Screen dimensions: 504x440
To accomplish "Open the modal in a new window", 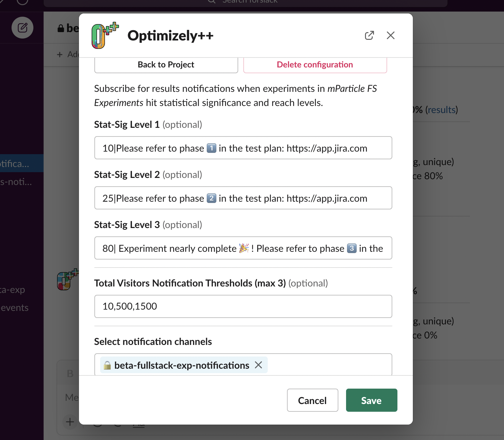I will pos(369,35).
